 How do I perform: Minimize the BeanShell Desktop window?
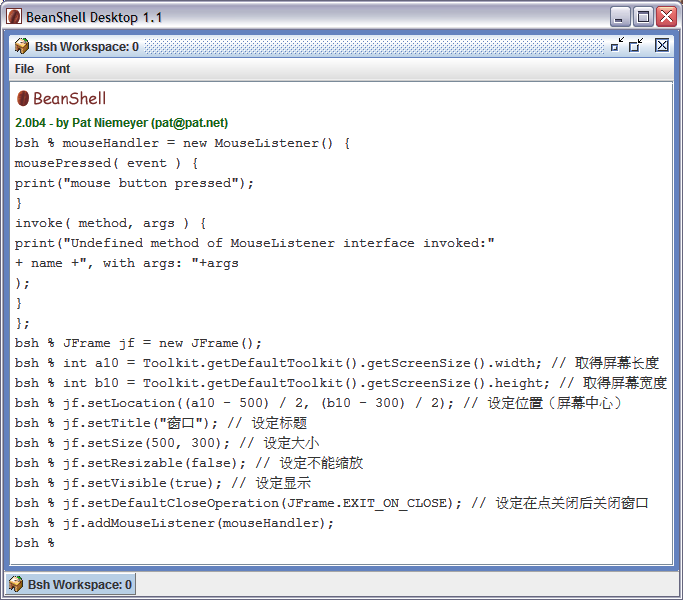(619, 17)
